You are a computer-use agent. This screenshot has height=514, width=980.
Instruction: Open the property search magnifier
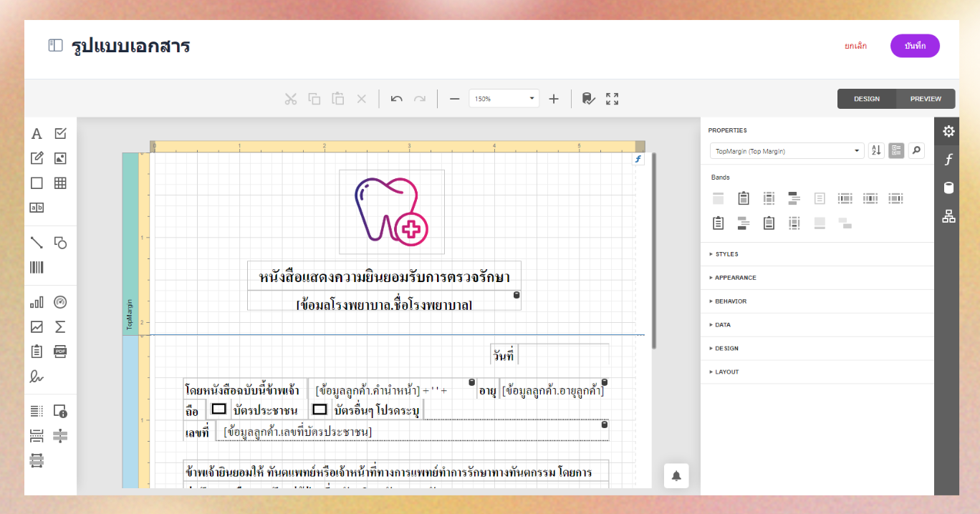tap(916, 151)
